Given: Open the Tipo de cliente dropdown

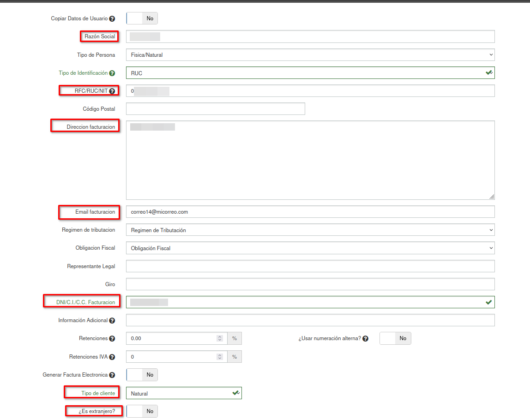Looking at the screenshot, I should (184, 393).
